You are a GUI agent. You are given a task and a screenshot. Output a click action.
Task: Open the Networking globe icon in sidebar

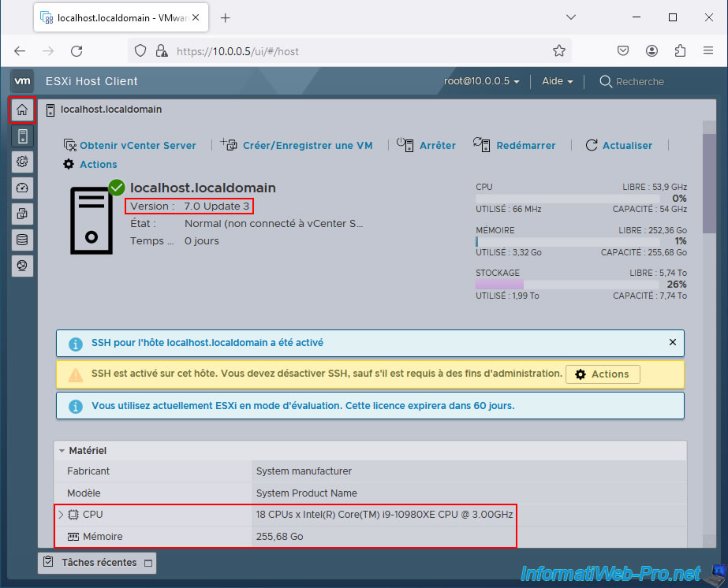tap(22, 266)
